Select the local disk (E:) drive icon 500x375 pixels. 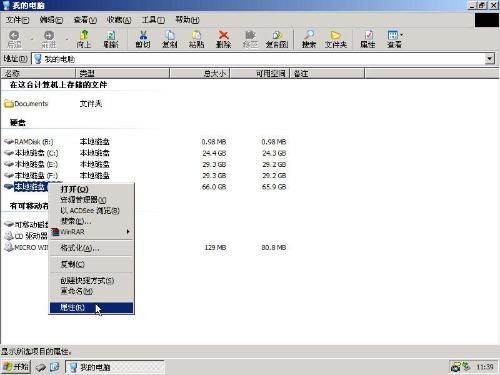9,164
